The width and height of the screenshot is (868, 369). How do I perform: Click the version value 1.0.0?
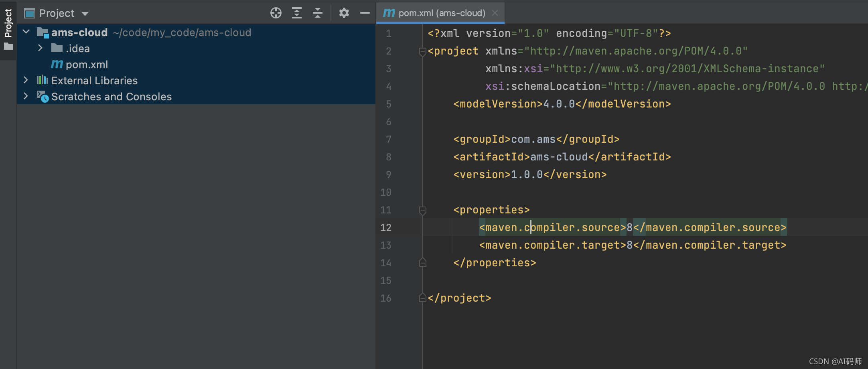point(527,174)
